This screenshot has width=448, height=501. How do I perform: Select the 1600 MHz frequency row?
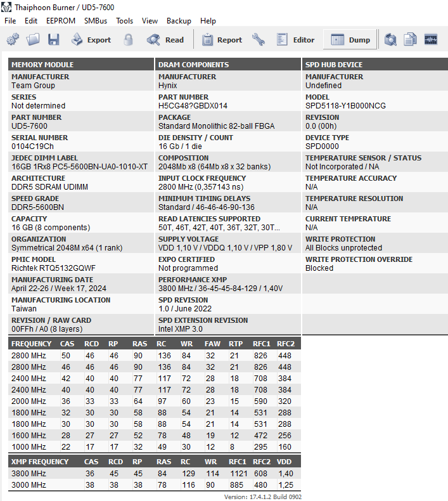tap(155, 436)
